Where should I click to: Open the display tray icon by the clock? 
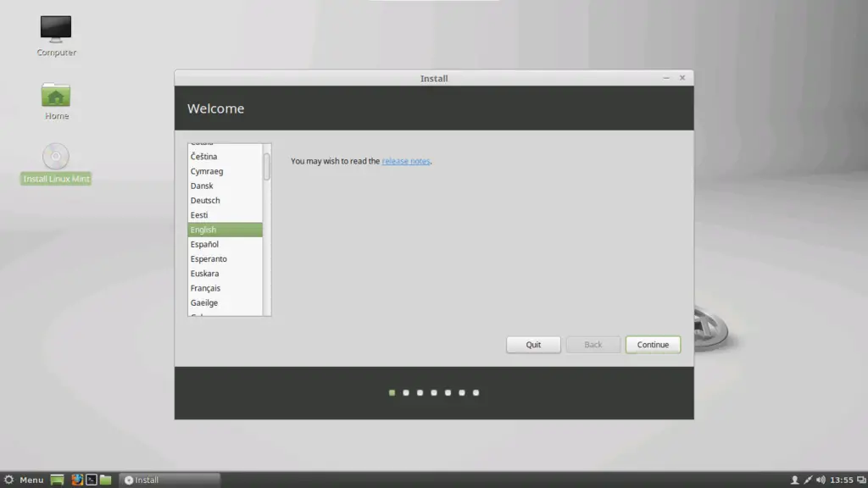[861, 480]
